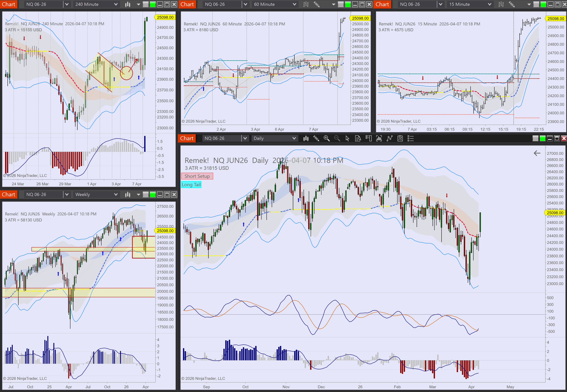
Task: Click the Zoom In magnifier icon
Action: click(327, 139)
